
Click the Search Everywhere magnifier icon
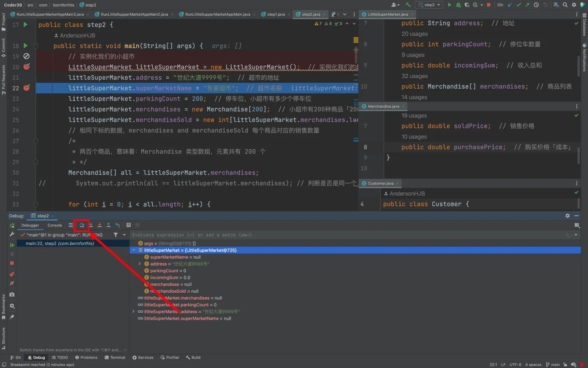565,5
